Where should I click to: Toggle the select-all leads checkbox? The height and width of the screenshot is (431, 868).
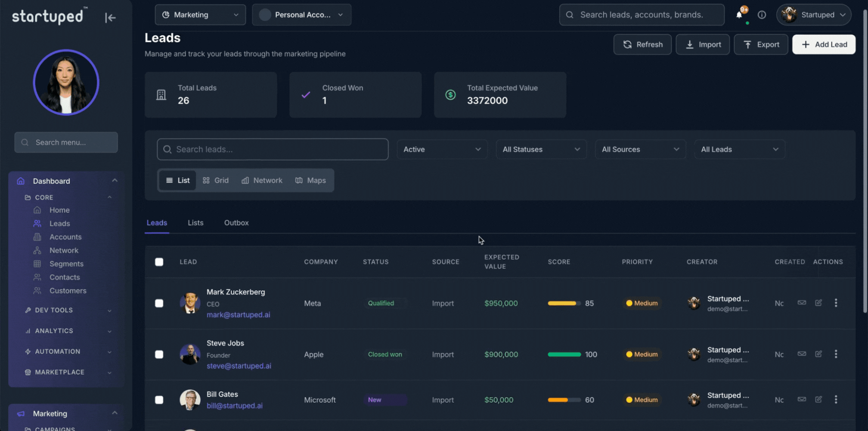pos(159,262)
